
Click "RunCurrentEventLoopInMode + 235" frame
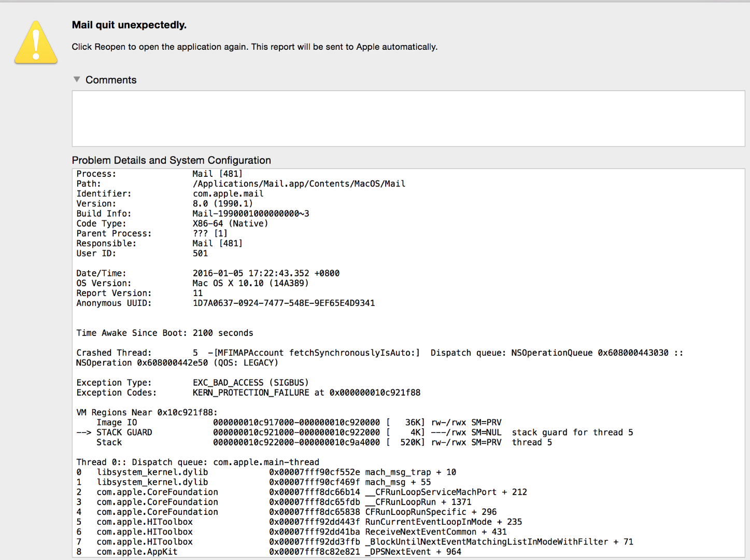[x=444, y=522]
